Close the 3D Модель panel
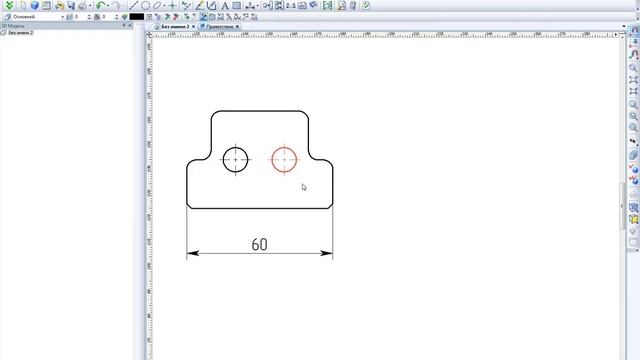The image size is (640, 360). (130, 25)
